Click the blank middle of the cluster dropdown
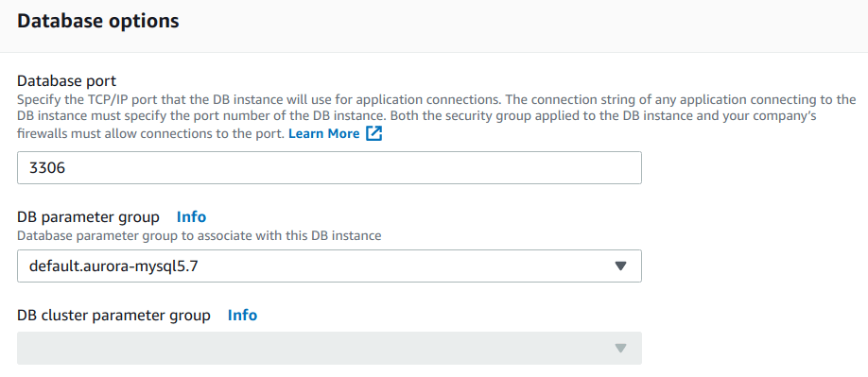868x377 pixels. tap(316, 349)
